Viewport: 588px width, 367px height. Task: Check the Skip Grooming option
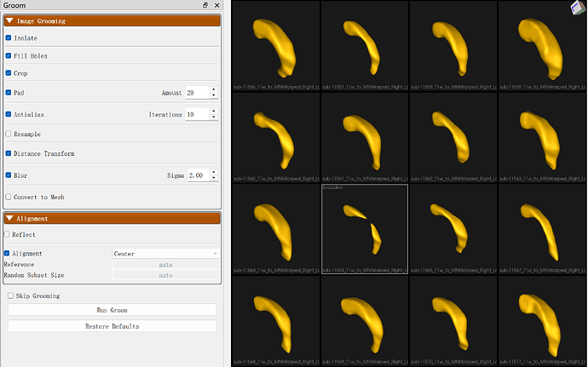tap(10, 295)
